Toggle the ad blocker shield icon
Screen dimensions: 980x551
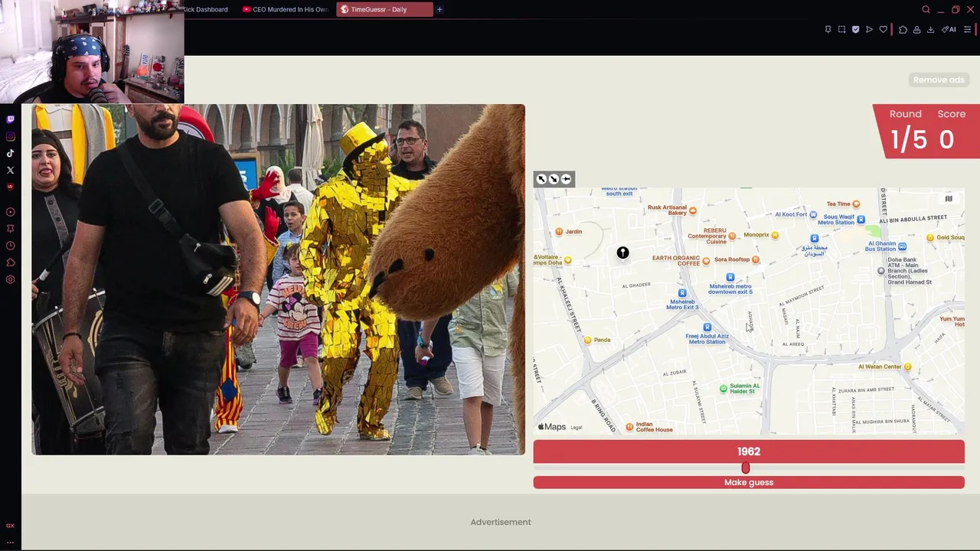pos(855,30)
